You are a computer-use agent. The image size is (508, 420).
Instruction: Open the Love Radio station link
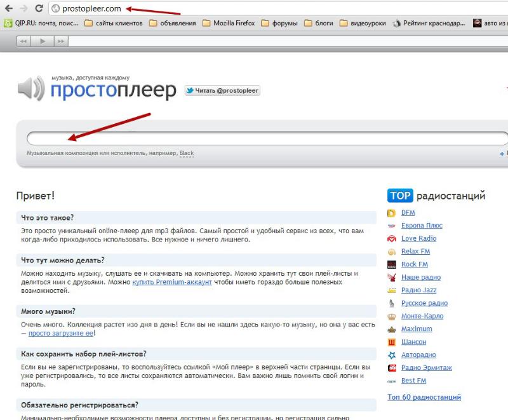[x=418, y=238]
